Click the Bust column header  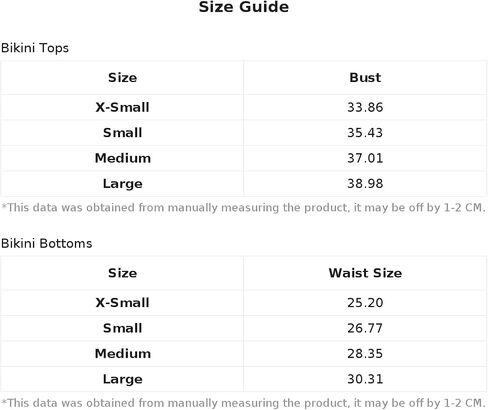365,77
